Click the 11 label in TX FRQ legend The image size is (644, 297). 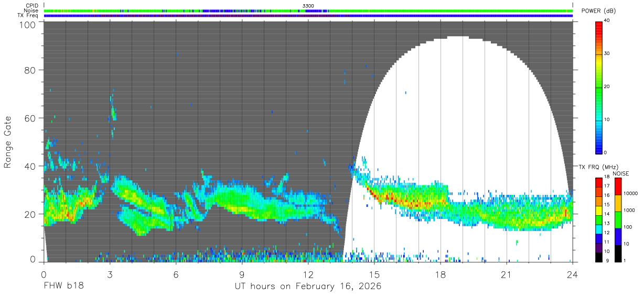(607, 242)
